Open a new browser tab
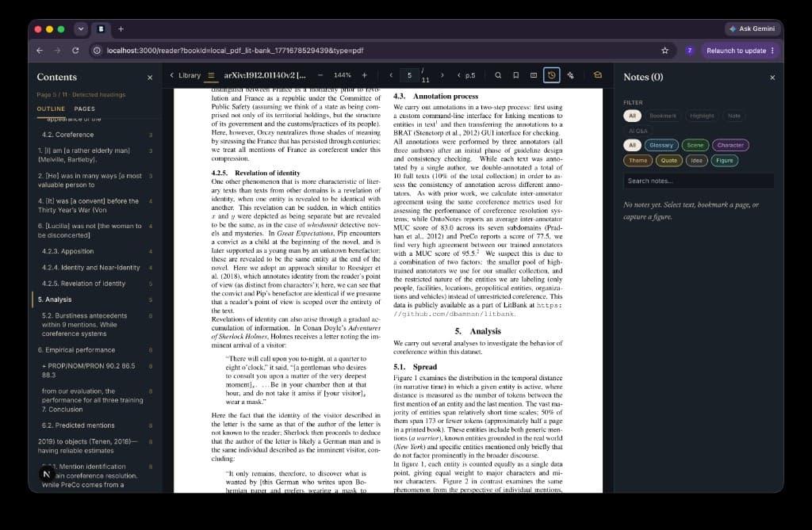The width and height of the screenshot is (812, 530). 121,29
